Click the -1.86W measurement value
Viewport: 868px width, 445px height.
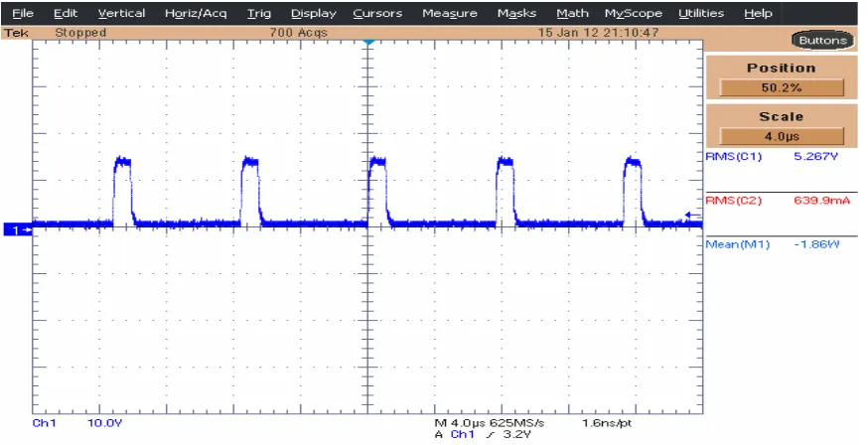pos(816,244)
